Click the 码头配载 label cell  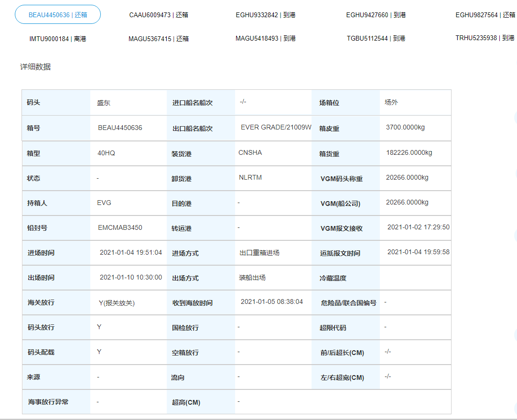point(56,352)
